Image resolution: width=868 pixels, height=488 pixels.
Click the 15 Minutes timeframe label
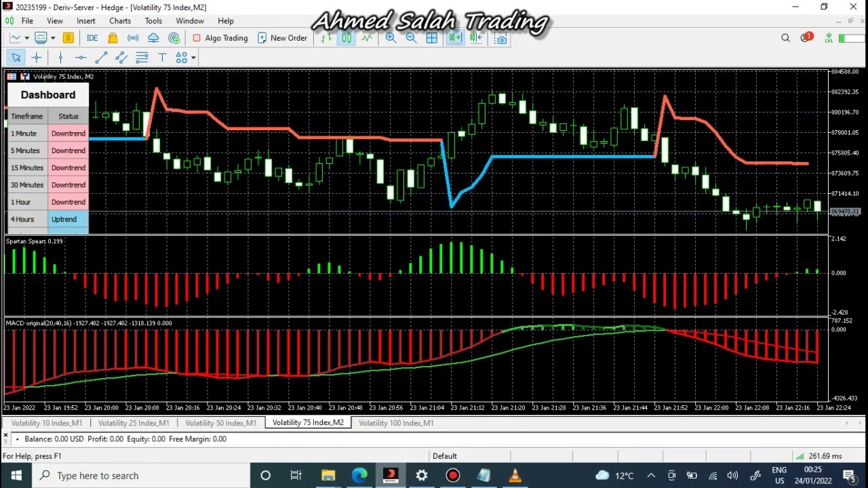(x=27, y=167)
